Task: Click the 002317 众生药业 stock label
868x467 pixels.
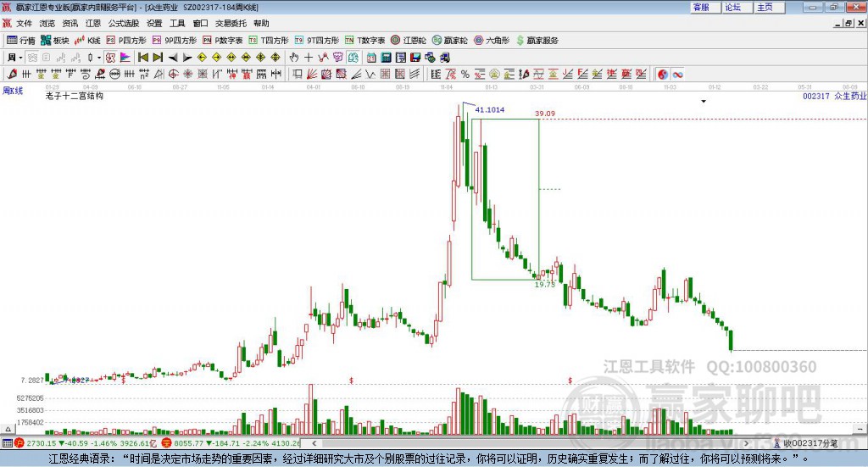Action: click(835, 97)
